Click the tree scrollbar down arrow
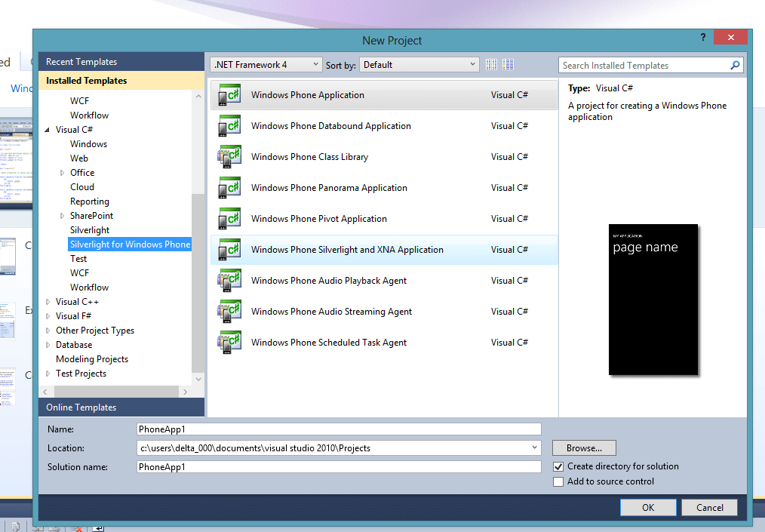 click(198, 379)
